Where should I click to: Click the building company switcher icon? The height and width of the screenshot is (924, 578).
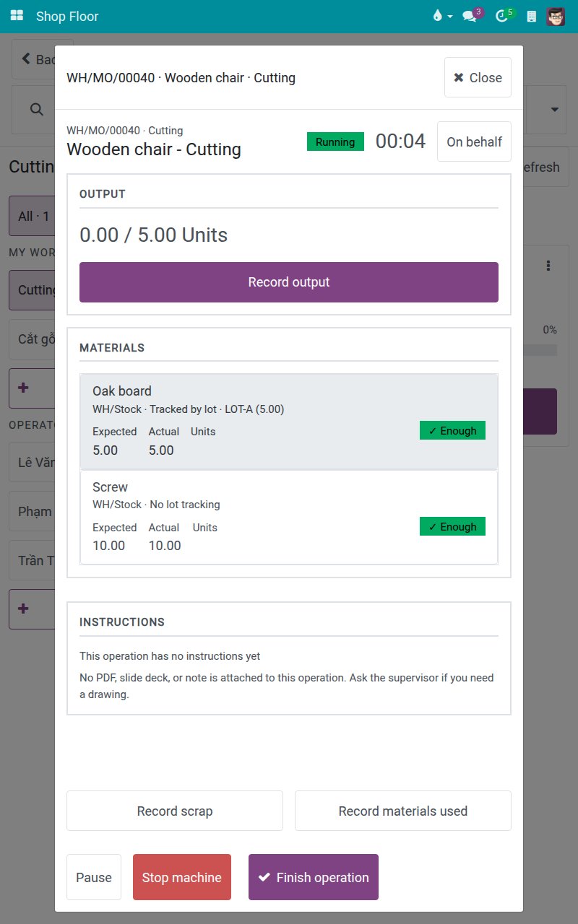click(x=532, y=16)
